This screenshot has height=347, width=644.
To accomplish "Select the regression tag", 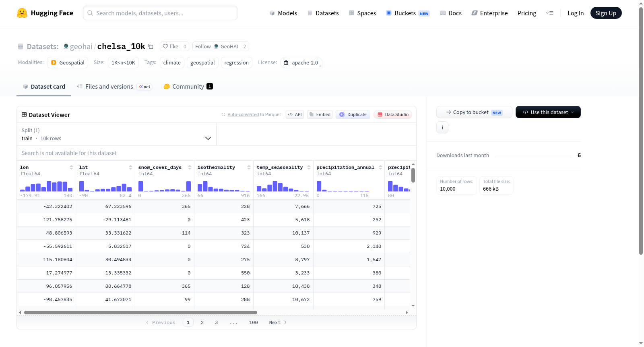I will tap(236, 62).
